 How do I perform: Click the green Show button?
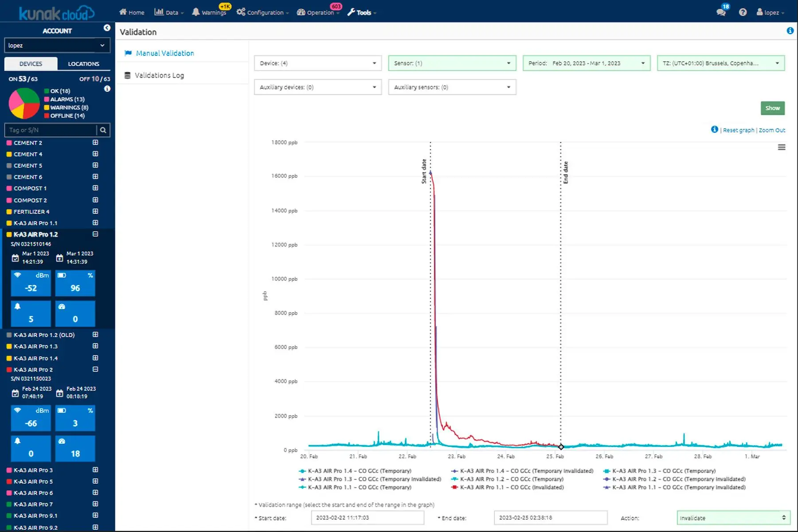[x=773, y=108]
